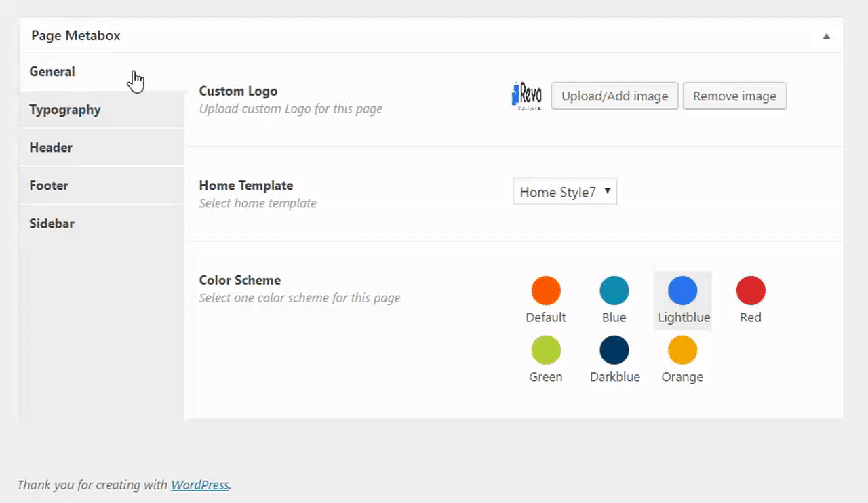The height and width of the screenshot is (503, 868).
Task: Open the WordPress link in footer
Action: (199, 485)
